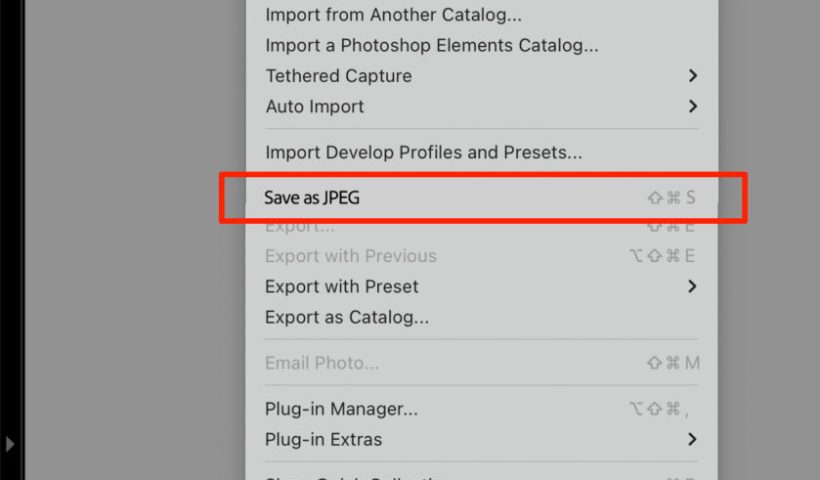Select the Auto Import menu label

pos(315,107)
